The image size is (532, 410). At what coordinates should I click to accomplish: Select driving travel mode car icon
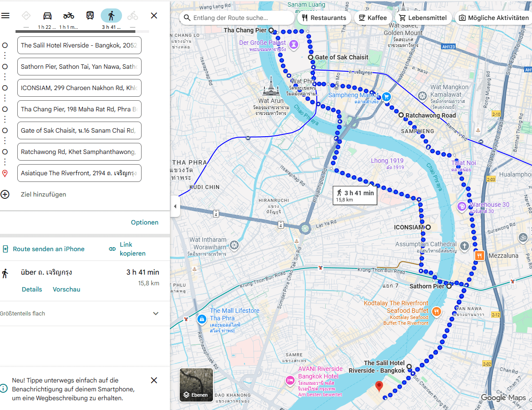point(47,16)
